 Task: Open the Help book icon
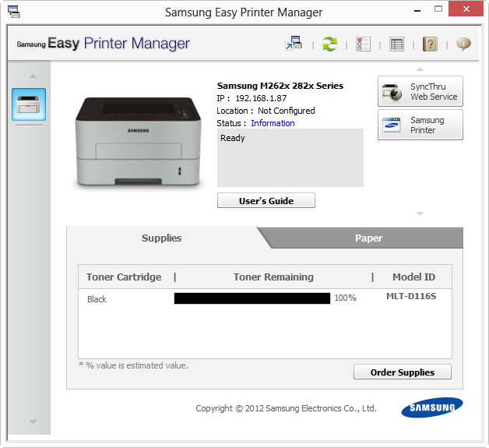click(x=430, y=44)
